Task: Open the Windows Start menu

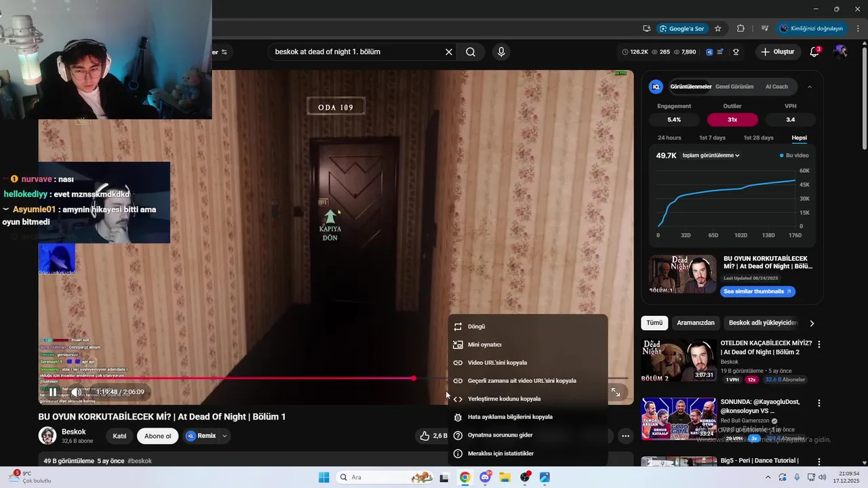Action: point(324,477)
